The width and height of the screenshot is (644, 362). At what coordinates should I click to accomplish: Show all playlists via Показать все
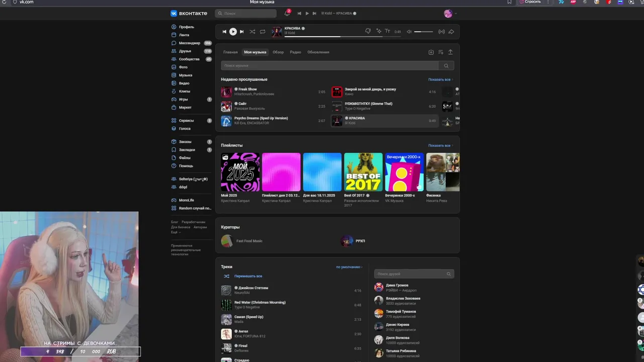[440, 145]
